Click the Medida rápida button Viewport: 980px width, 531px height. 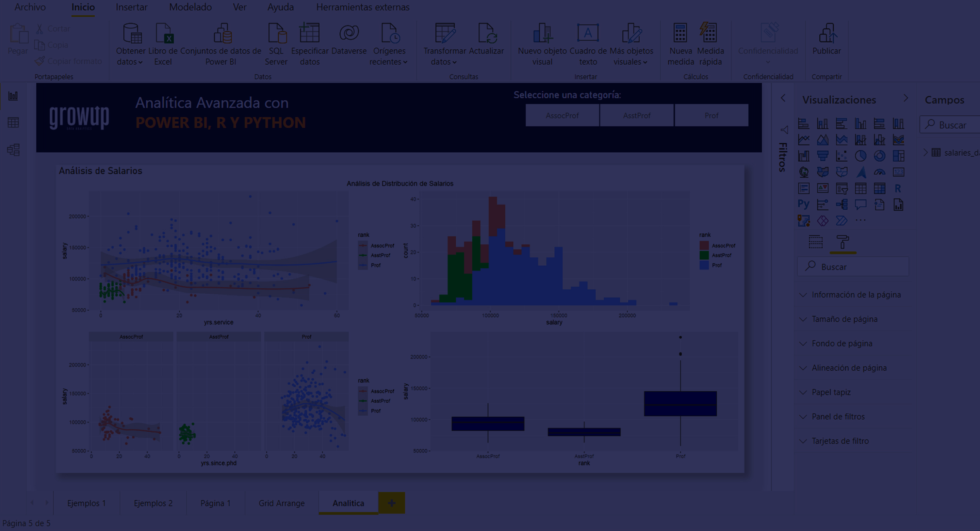(x=710, y=45)
